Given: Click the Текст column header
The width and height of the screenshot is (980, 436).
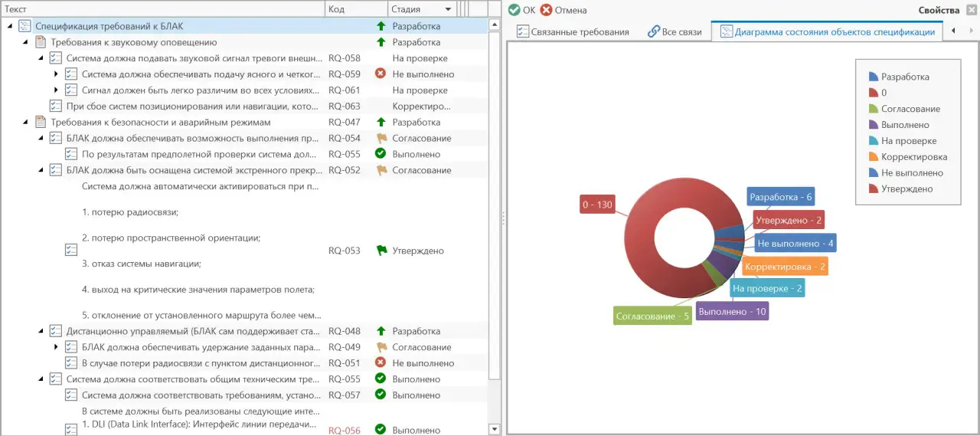Looking at the screenshot, I should point(163,9).
